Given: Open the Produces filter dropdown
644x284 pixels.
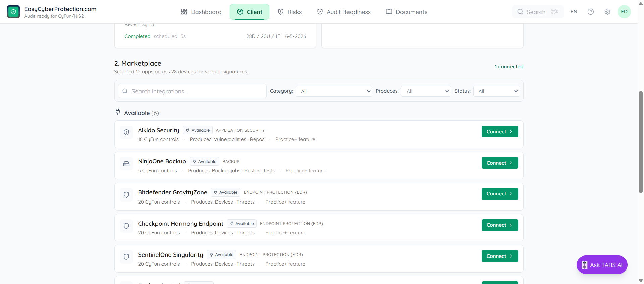Looking at the screenshot, I should click(426, 91).
